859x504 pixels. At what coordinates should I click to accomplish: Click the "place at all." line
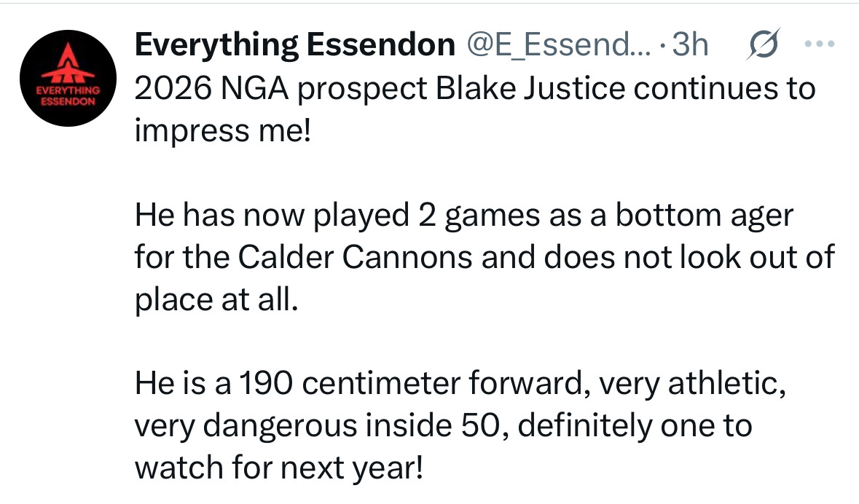click(x=216, y=299)
